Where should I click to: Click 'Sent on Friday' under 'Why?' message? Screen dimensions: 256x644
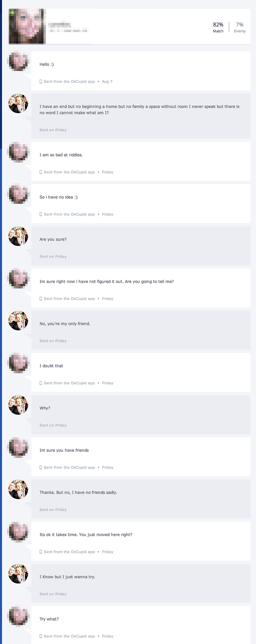pos(53,425)
